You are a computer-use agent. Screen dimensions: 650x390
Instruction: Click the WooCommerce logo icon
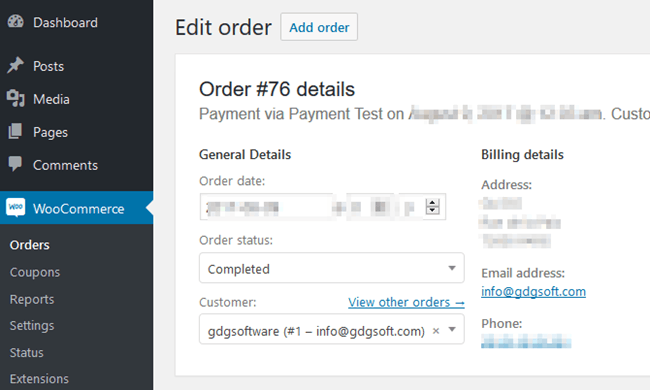(16, 208)
